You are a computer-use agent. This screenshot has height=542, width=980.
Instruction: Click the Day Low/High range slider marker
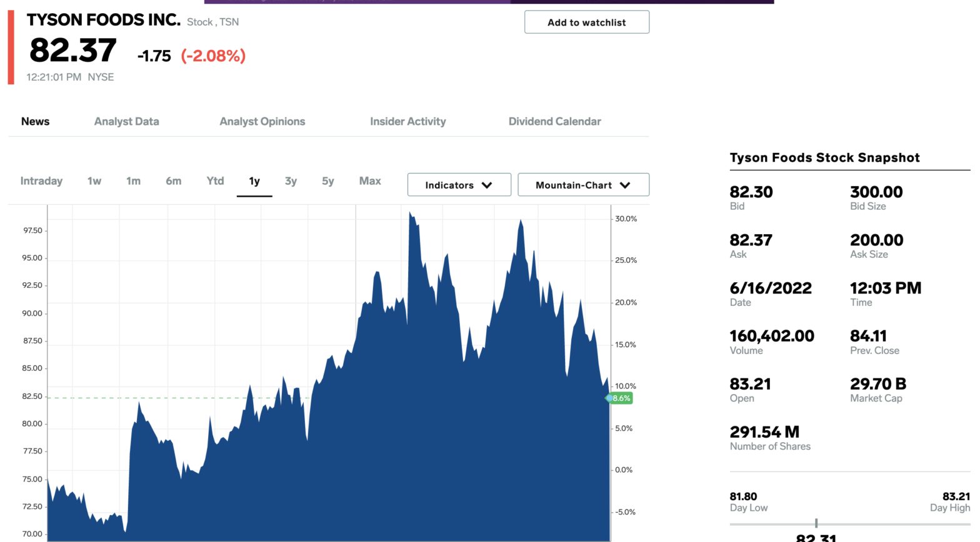816,523
